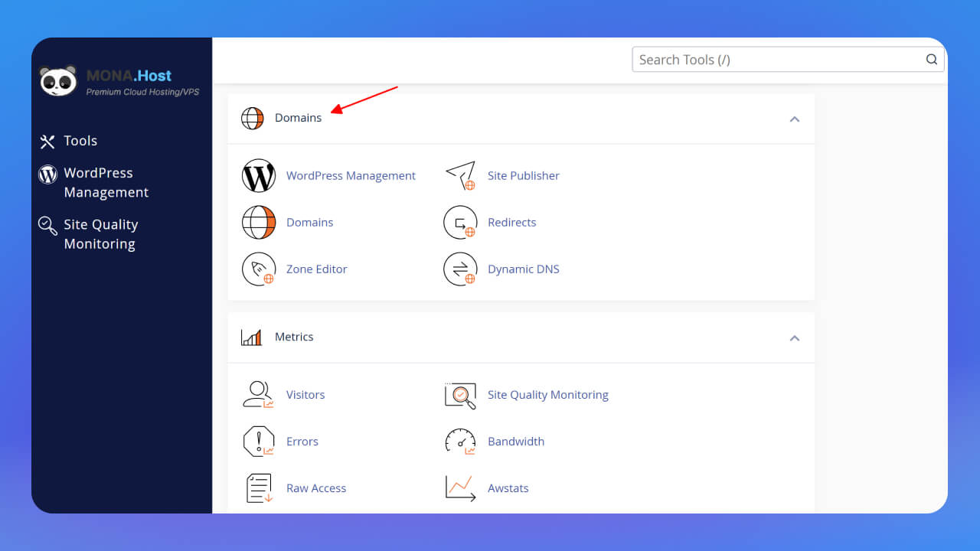Focus the Search Tools input field
Screen dimensions: 980x551
tap(788, 60)
